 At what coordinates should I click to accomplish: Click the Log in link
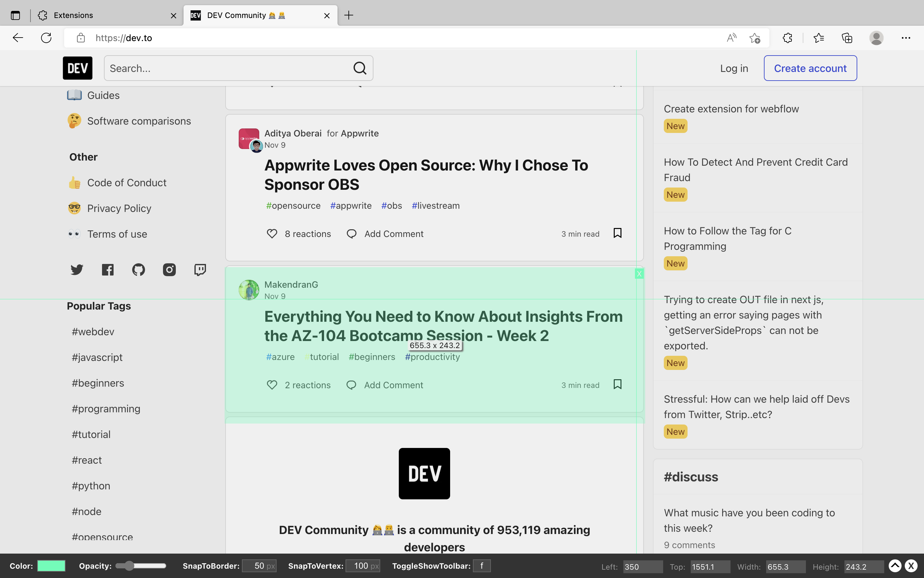click(734, 68)
